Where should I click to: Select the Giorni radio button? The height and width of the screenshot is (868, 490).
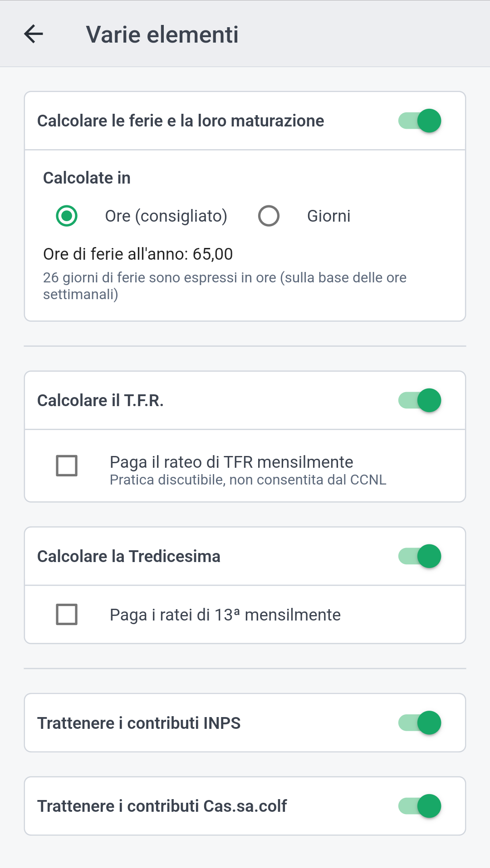coord(269,216)
